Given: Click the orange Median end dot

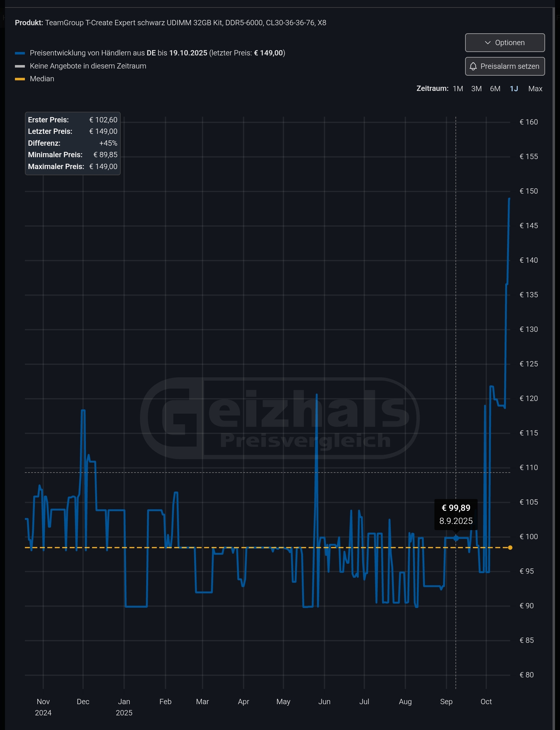Looking at the screenshot, I should point(510,548).
